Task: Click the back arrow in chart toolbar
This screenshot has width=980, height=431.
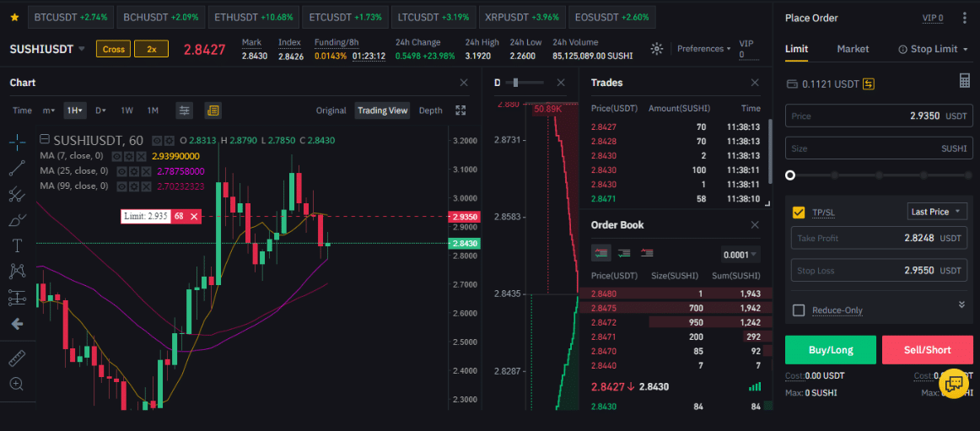Action: coord(18,324)
